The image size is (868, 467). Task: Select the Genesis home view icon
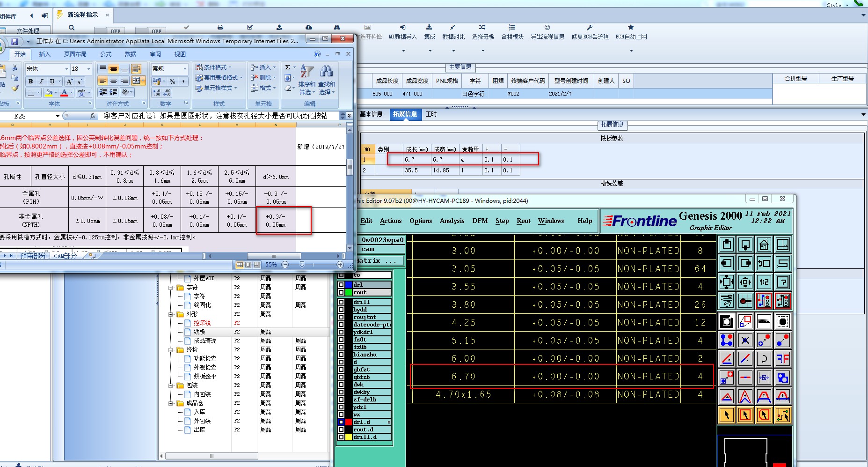coord(764,245)
